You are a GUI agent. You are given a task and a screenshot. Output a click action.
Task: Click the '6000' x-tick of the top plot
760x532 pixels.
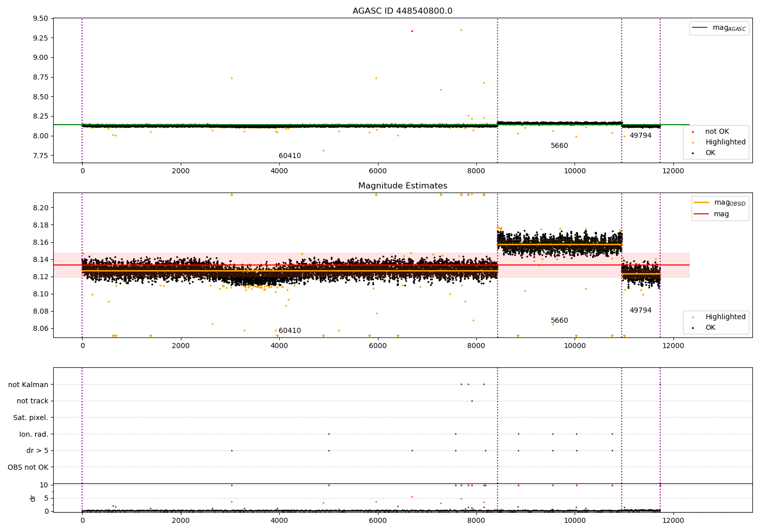377,171
